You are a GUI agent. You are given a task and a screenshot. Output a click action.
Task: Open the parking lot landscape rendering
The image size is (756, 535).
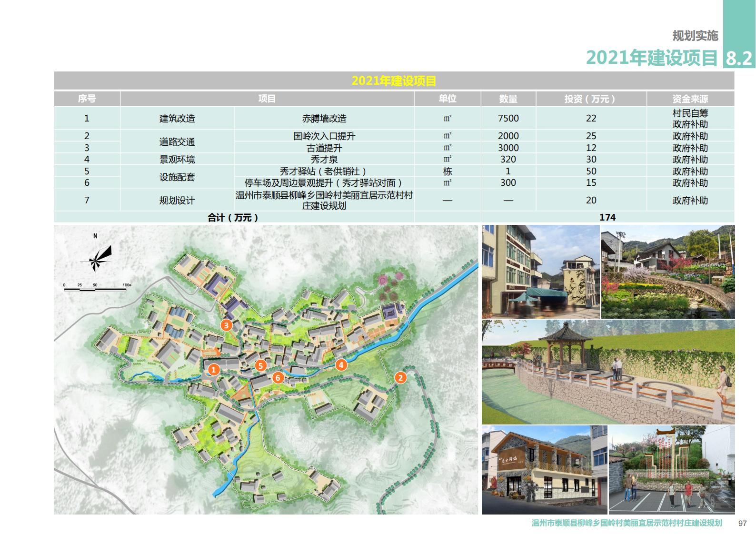[x=672, y=470]
